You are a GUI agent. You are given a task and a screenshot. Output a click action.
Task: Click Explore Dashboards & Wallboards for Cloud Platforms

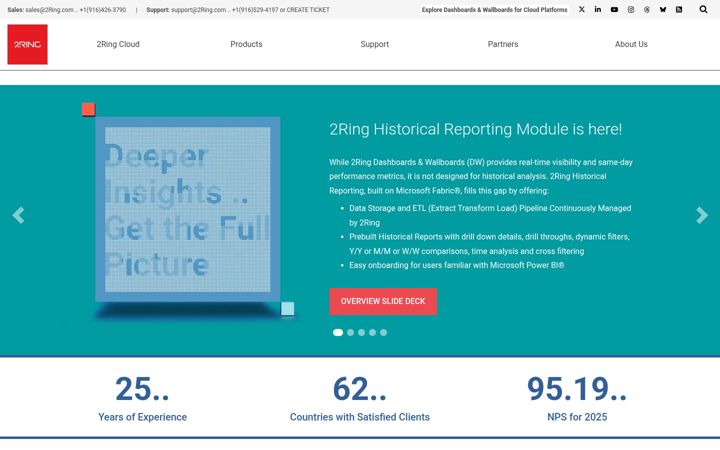[x=495, y=10]
